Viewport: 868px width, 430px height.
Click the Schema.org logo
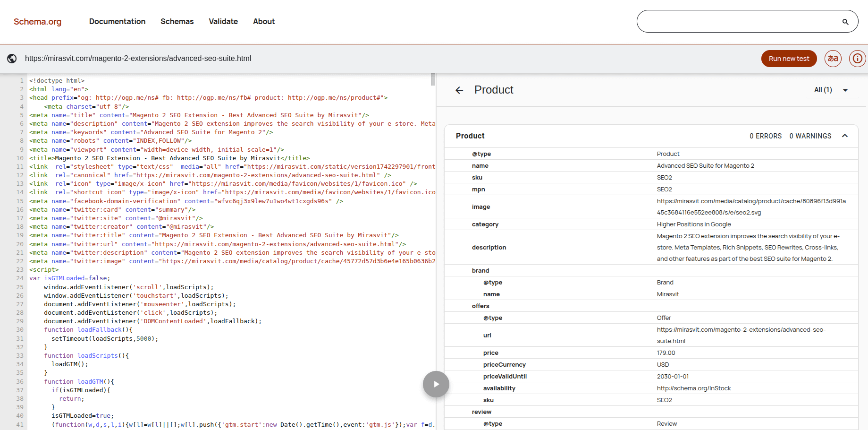pyautogui.click(x=37, y=21)
